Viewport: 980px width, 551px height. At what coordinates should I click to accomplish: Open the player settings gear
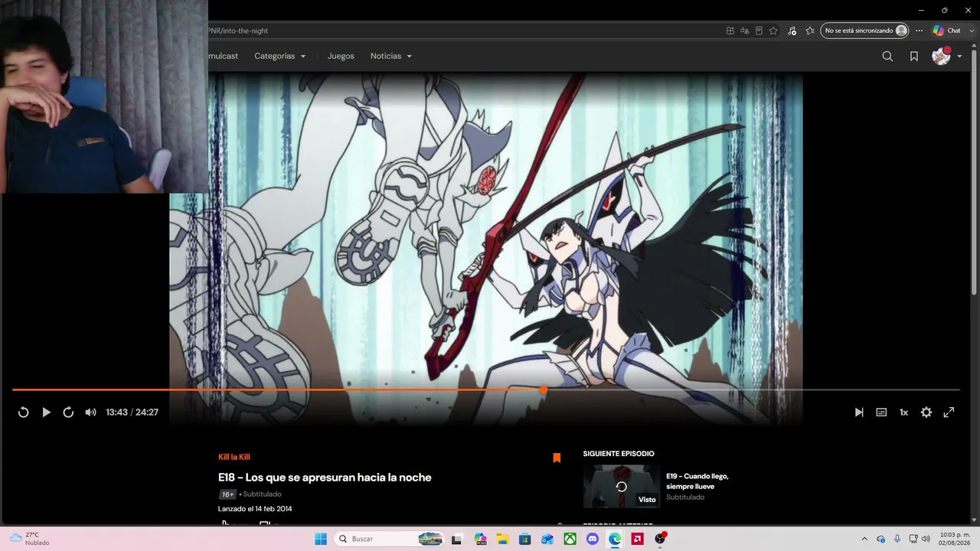pyautogui.click(x=926, y=412)
